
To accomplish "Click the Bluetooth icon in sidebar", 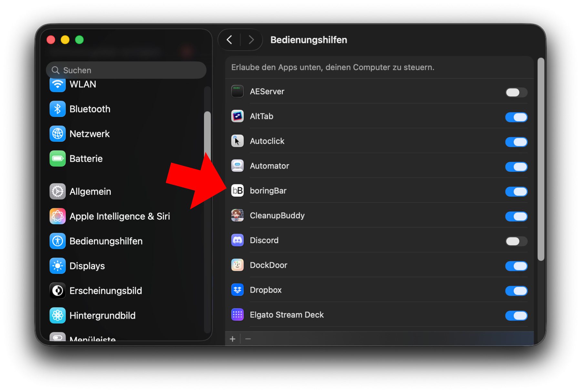I will tap(57, 109).
